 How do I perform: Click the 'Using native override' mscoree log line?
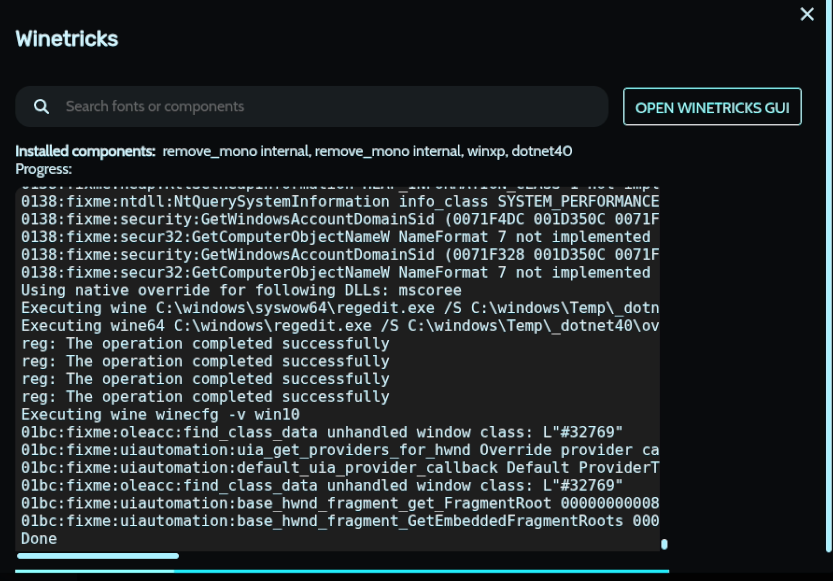[220, 290]
